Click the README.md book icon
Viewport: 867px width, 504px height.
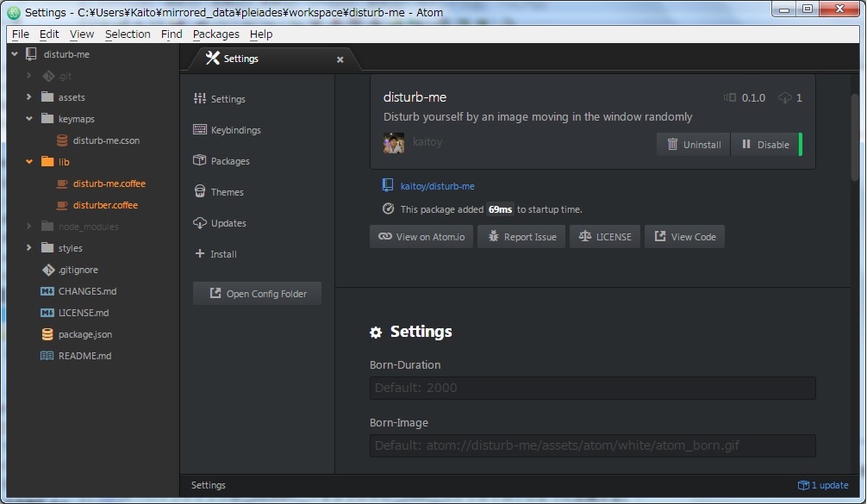click(47, 356)
